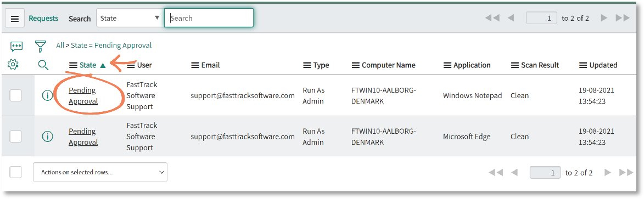The width and height of the screenshot is (644, 199).
Task: Open Scan Result column options menu icon
Action: (515, 65)
